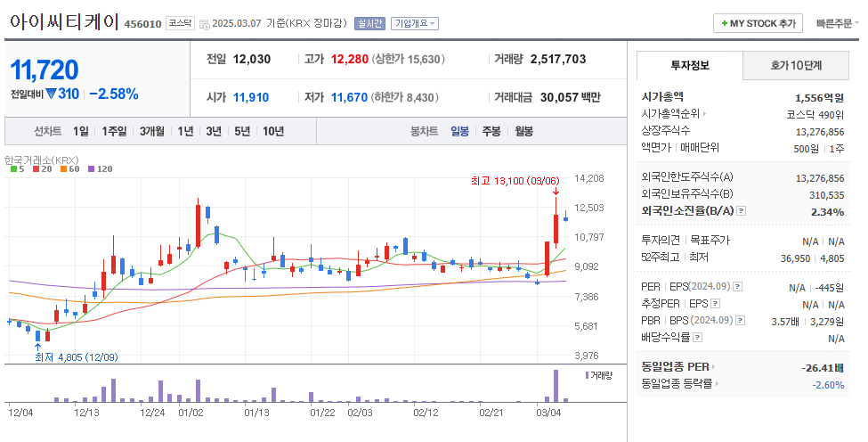The height and width of the screenshot is (442, 868).
Task: Click the MY STOCK 추가 button
Action: click(x=758, y=23)
